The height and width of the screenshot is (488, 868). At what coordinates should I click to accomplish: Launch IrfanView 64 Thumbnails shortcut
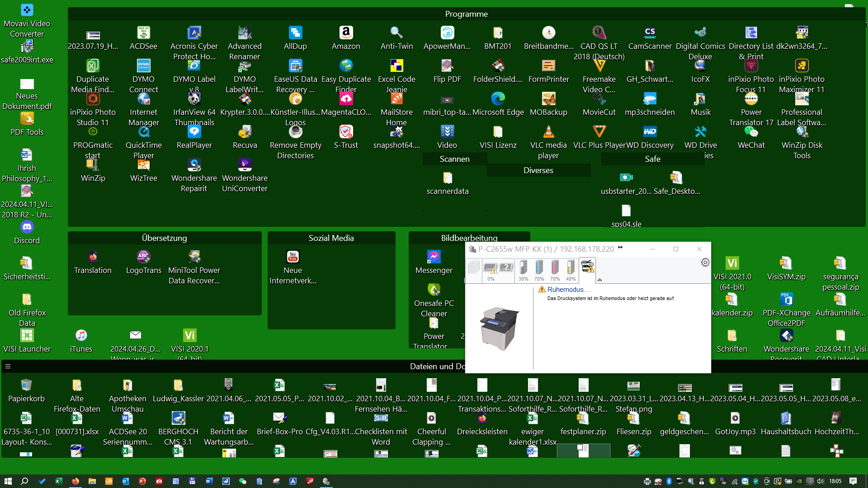(194, 99)
